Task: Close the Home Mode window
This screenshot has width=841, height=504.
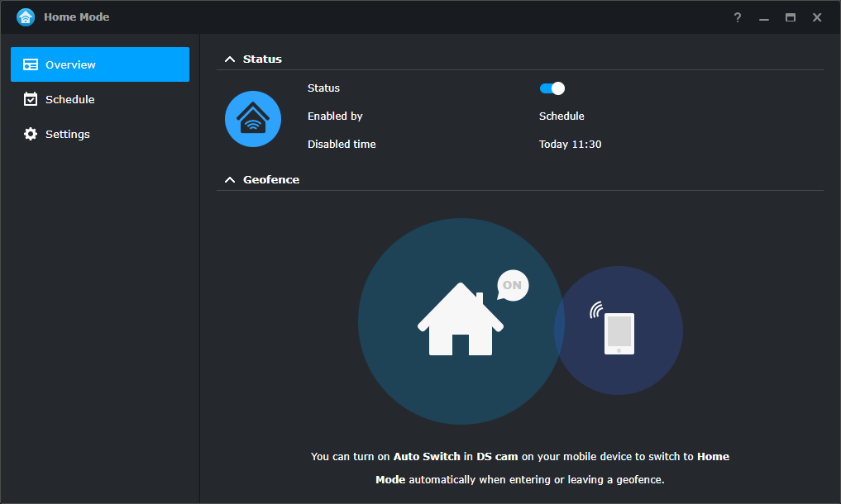Action: tap(817, 17)
